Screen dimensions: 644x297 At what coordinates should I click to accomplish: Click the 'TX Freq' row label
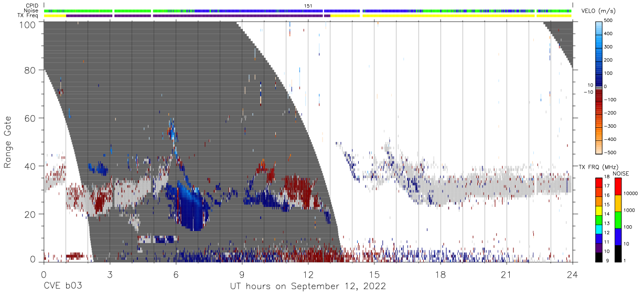(x=29, y=15)
